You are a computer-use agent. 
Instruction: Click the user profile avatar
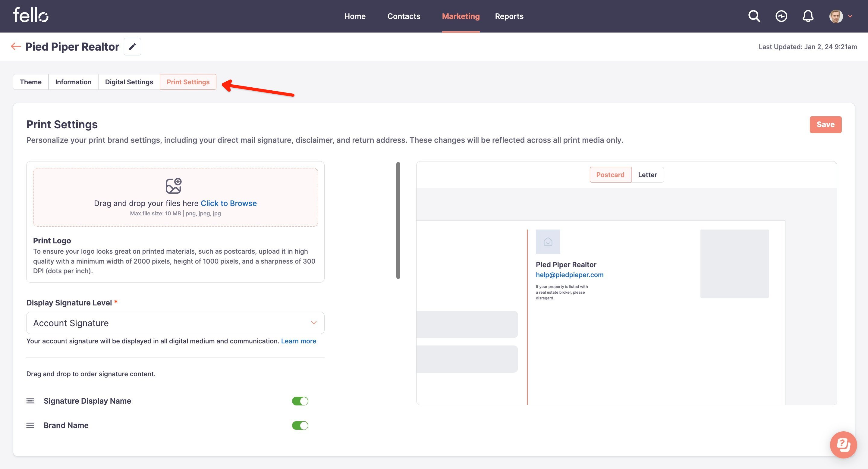836,16
